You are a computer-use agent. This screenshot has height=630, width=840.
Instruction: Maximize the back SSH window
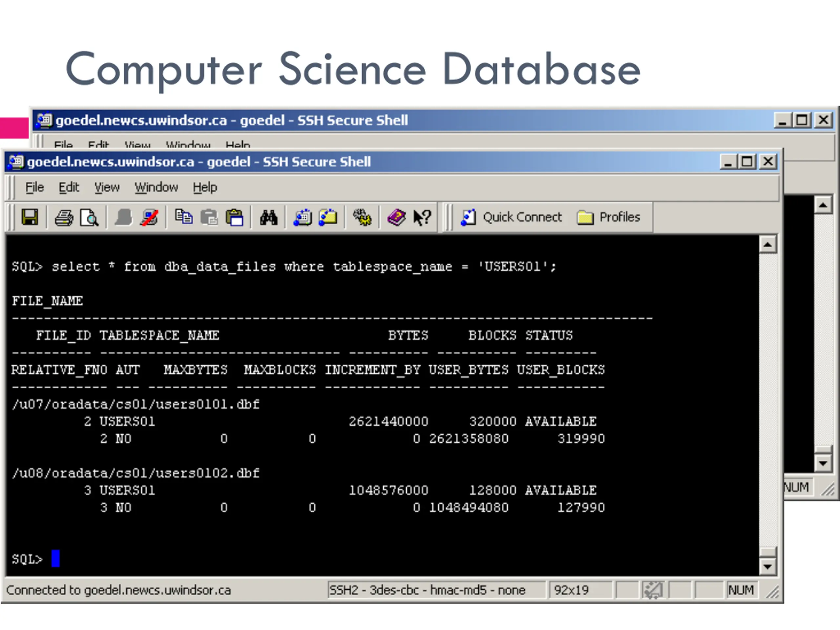pos(802,120)
